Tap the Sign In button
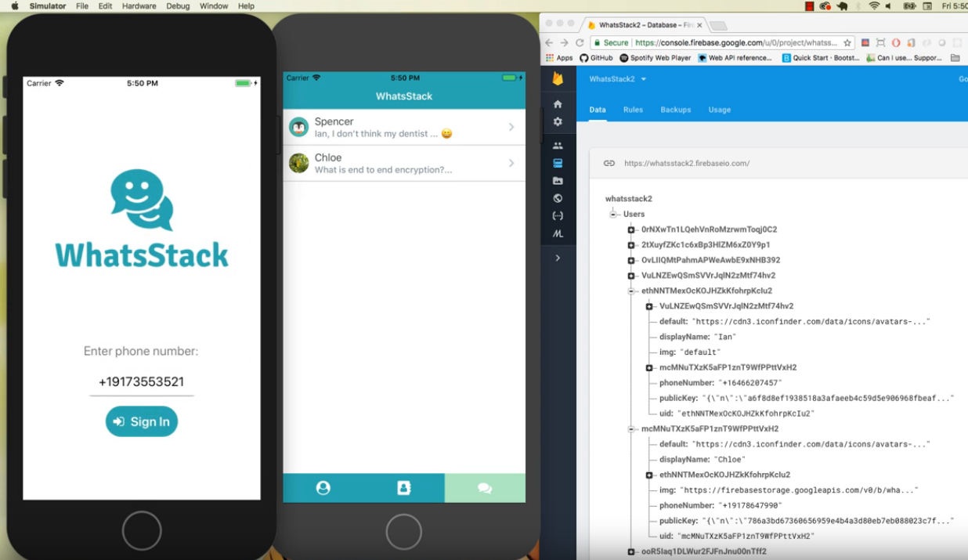This screenshot has width=968, height=560. pyautogui.click(x=142, y=421)
